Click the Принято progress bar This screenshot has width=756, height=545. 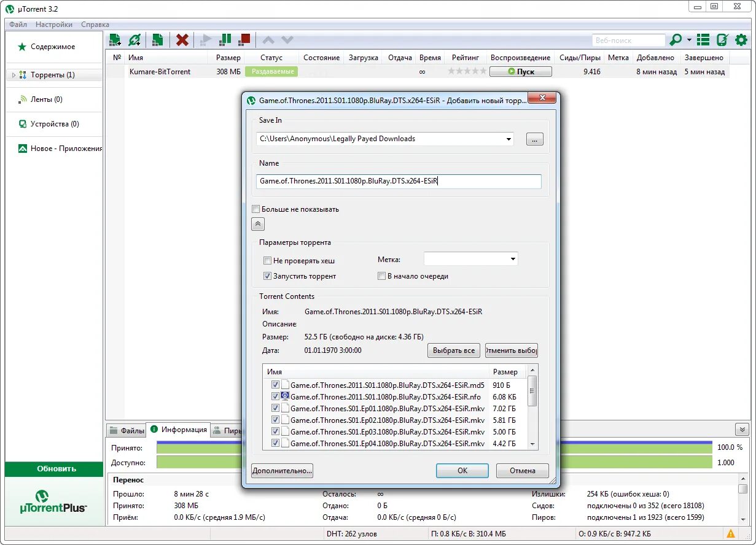click(434, 447)
